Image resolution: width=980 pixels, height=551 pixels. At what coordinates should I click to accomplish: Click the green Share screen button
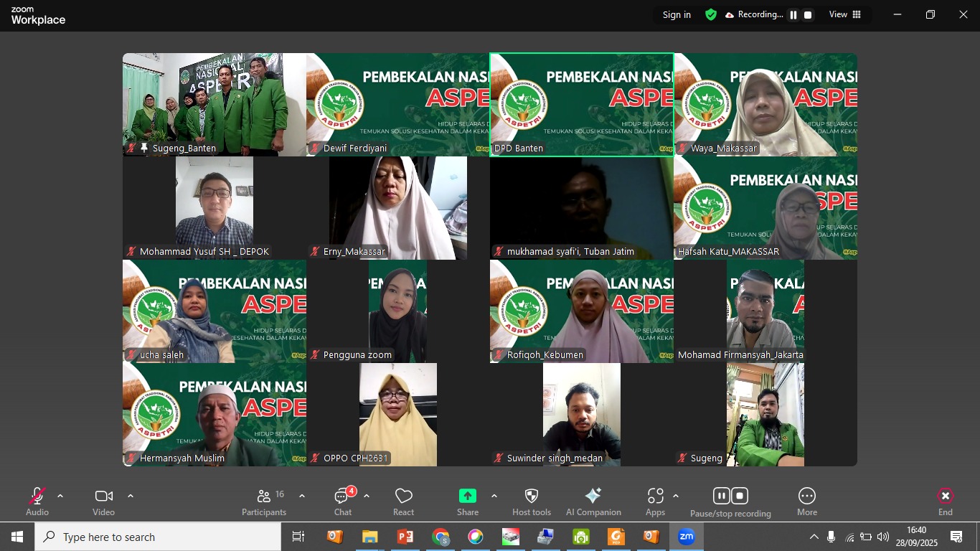click(468, 496)
